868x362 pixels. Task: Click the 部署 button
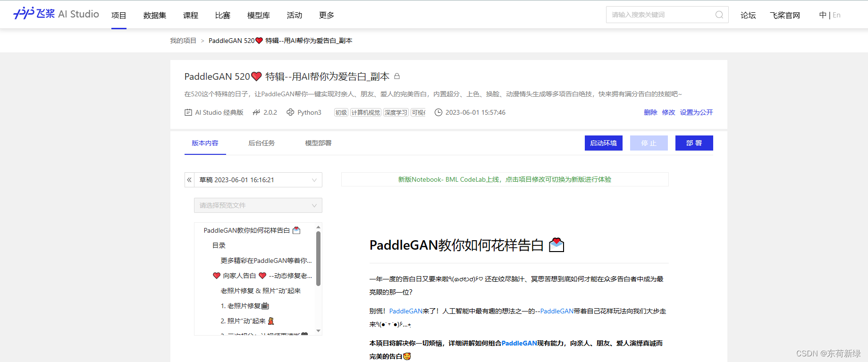[694, 143]
